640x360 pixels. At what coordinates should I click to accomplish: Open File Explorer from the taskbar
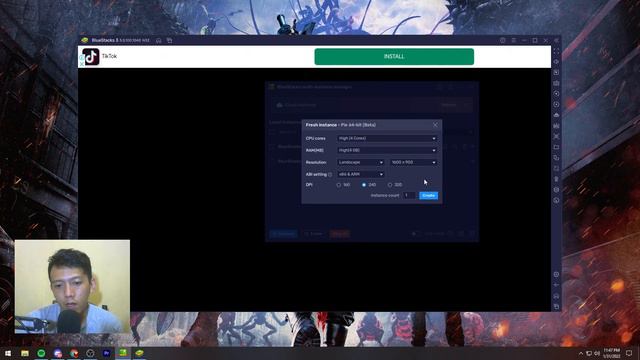(25, 353)
